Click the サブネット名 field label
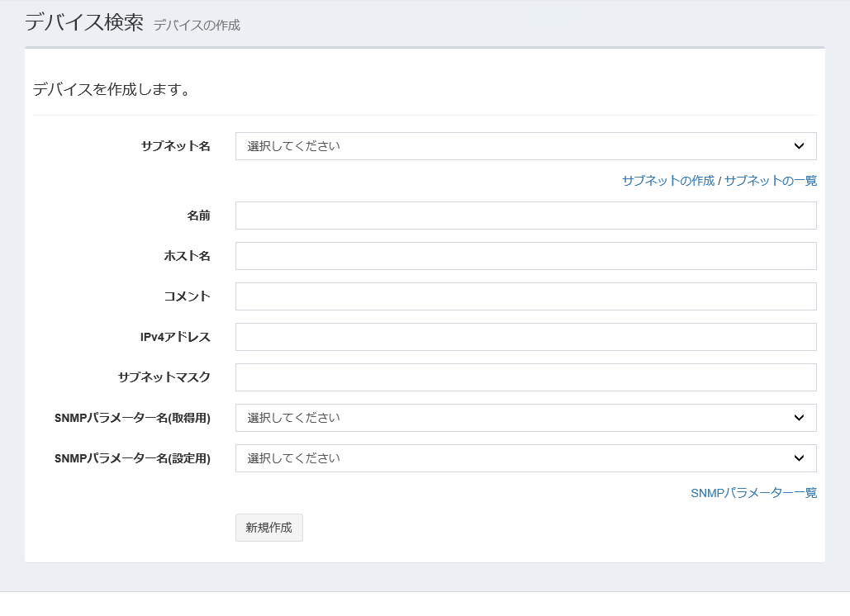 pyautogui.click(x=175, y=146)
